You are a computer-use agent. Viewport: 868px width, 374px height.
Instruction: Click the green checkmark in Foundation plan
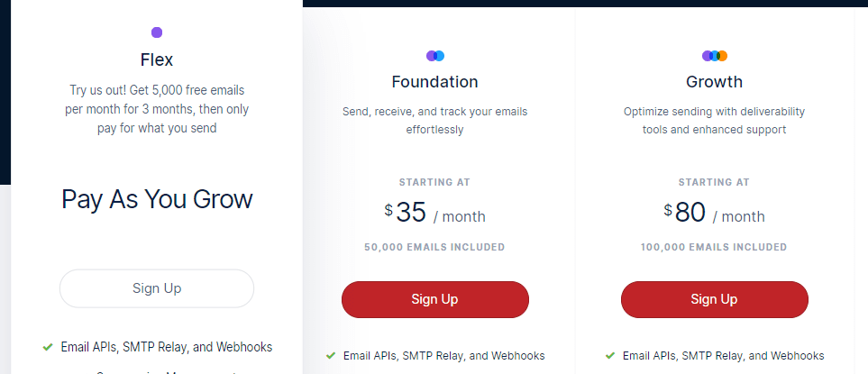pyautogui.click(x=331, y=356)
